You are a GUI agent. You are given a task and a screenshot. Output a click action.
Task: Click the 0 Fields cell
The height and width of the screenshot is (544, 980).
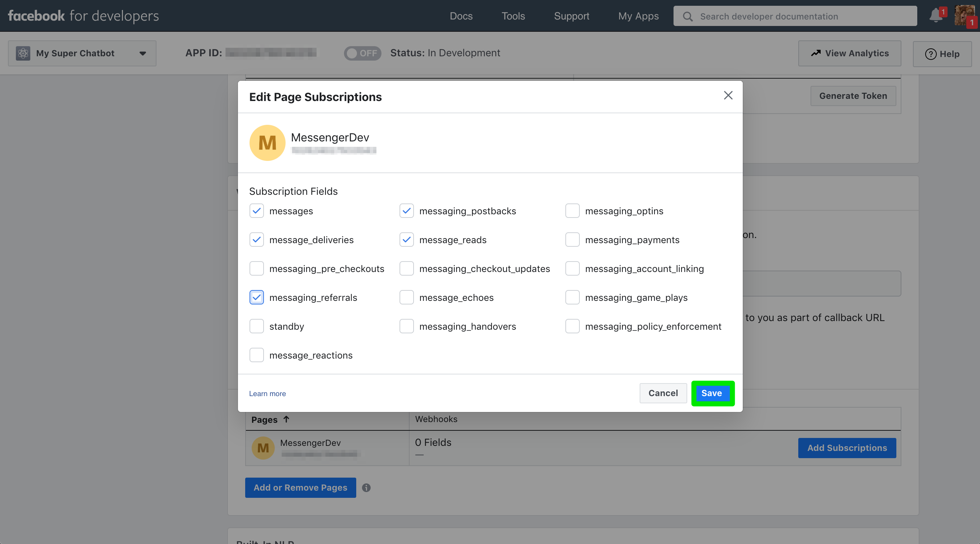click(x=433, y=442)
